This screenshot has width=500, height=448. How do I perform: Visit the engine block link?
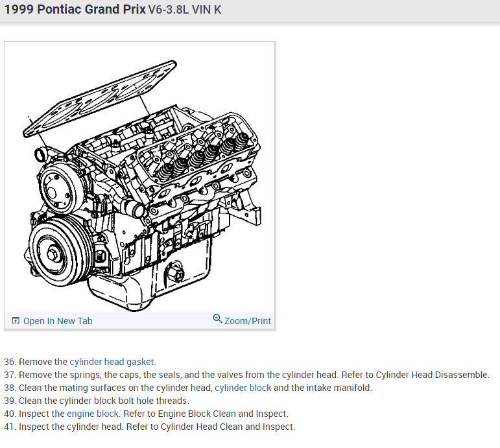93,414
